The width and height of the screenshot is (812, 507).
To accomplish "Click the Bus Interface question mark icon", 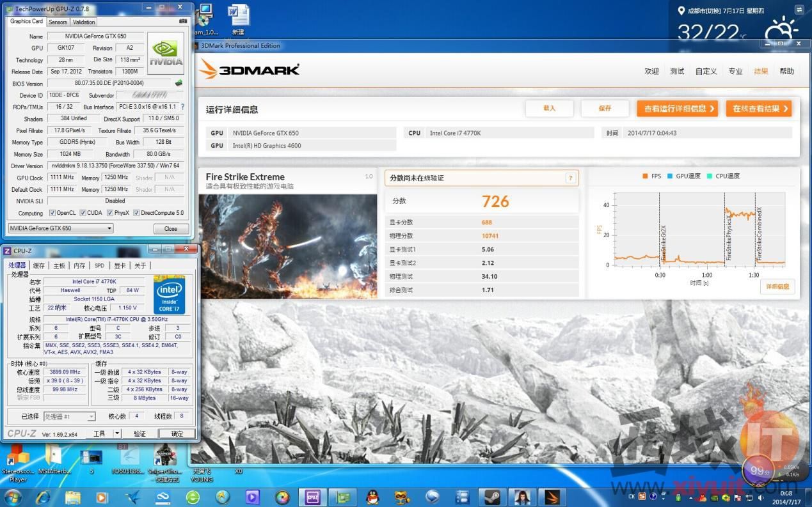I will [x=182, y=107].
